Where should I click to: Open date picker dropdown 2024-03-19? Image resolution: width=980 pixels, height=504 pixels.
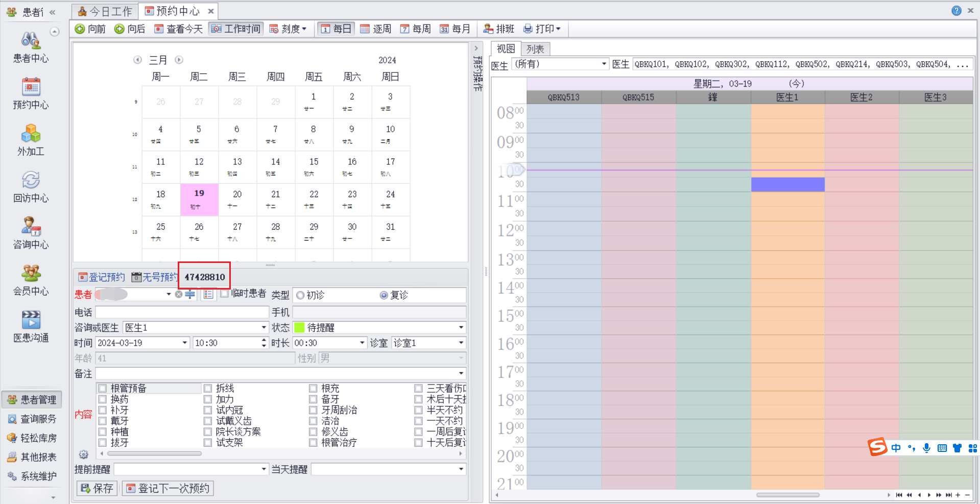[x=185, y=343]
